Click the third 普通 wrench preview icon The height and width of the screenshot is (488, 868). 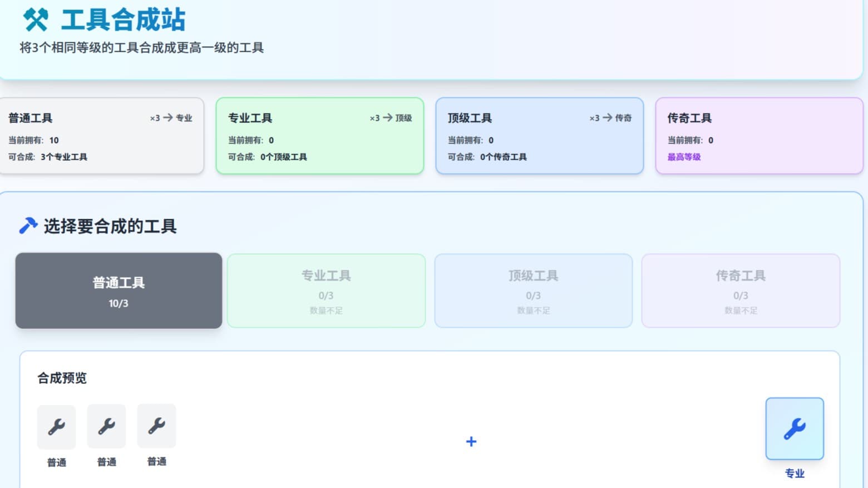pyautogui.click(x=156, y=426)
